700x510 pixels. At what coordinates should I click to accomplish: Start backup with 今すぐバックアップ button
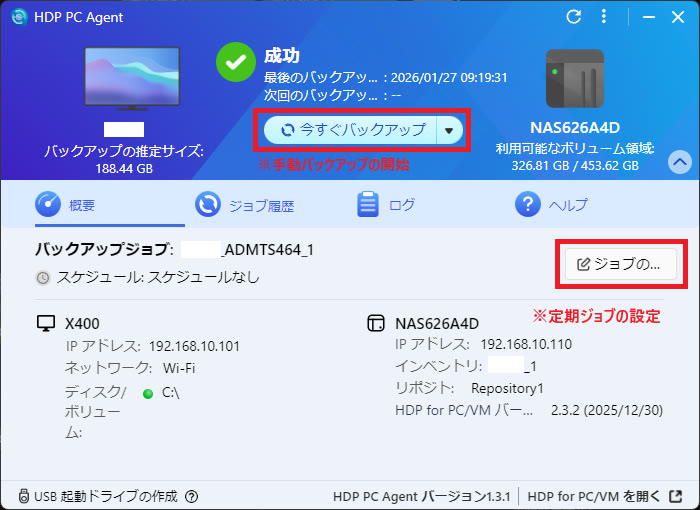pos(350,130)
